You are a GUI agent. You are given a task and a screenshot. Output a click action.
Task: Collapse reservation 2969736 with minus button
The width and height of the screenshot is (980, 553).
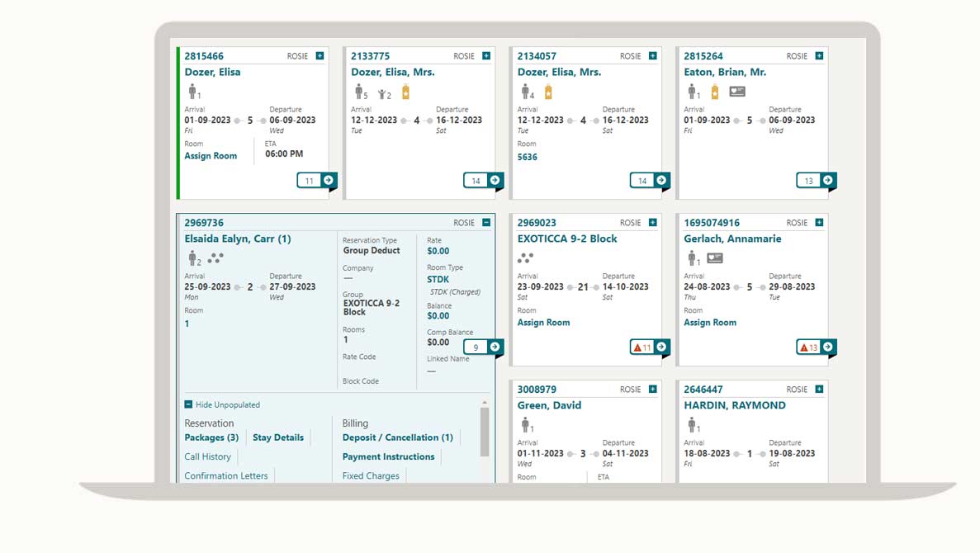tap(486, 223)
